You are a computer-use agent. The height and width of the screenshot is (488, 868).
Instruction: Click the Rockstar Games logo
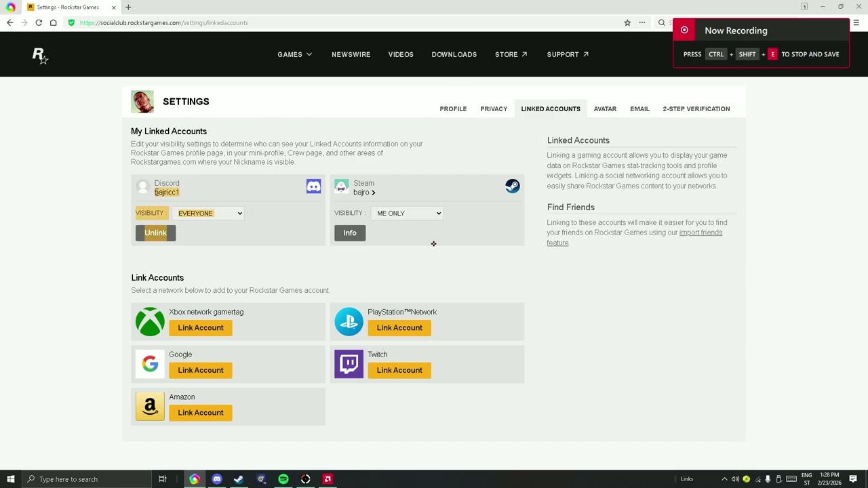click(40, 56)
